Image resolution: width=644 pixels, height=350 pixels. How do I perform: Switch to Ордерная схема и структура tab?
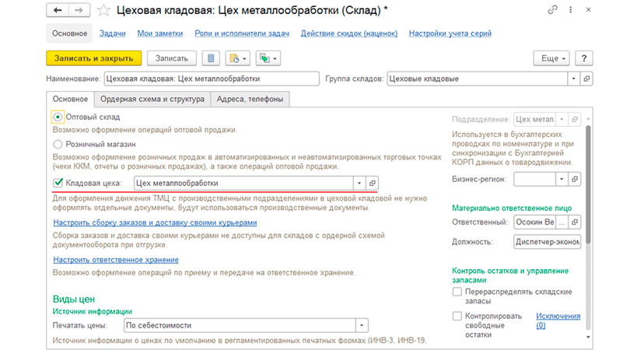pos(152,99)
